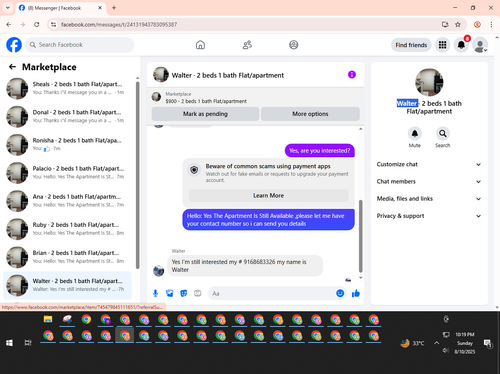The image size is (500, 374).
Task: Click Walter's avatar beside his message
Action: click(159, 270)
